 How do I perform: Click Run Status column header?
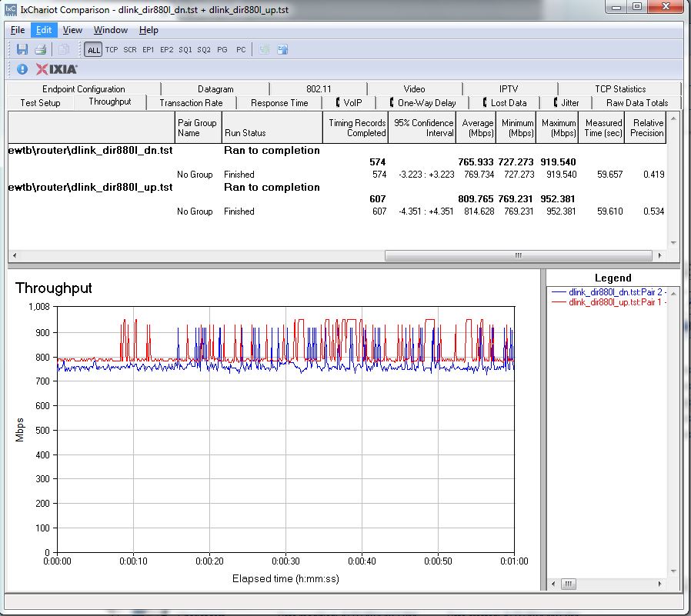pos(272,128)
